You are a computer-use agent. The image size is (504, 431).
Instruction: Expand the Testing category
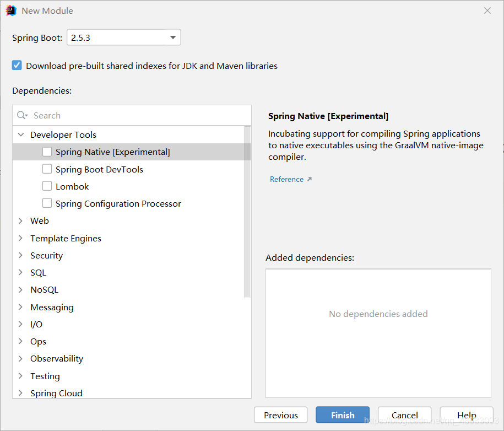20,376
